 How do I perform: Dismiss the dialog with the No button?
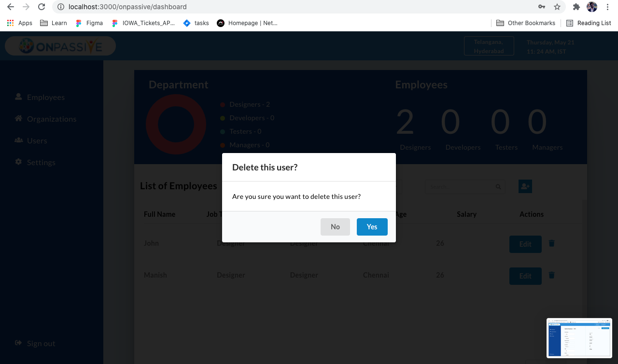pyautogui.click(x=335, y=226)
